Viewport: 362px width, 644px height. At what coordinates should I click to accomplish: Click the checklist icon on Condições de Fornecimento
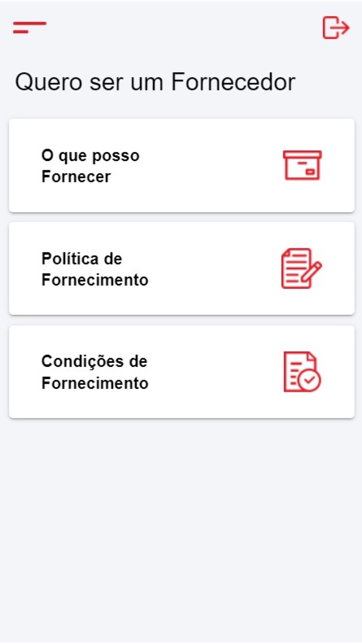click(x=301, y=371)
